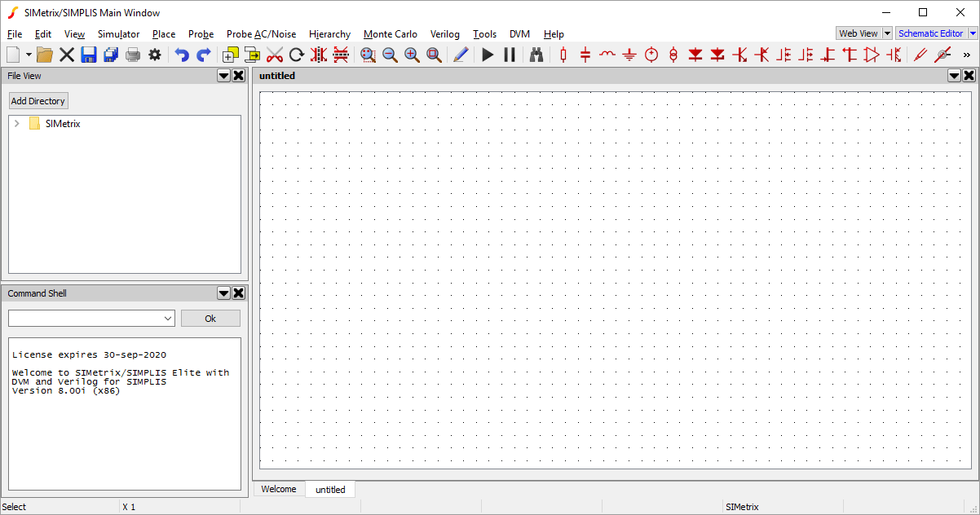Image resolution: width=980 pixels, height=515 pixels.
Task: Enable wire mode with the pencil icon
Action: click(x=461, y=55)
